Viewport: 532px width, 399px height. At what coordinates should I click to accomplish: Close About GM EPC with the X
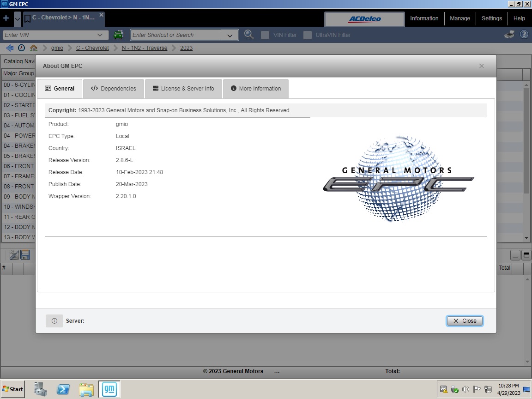pyautogui.click(x=482, y=66)
